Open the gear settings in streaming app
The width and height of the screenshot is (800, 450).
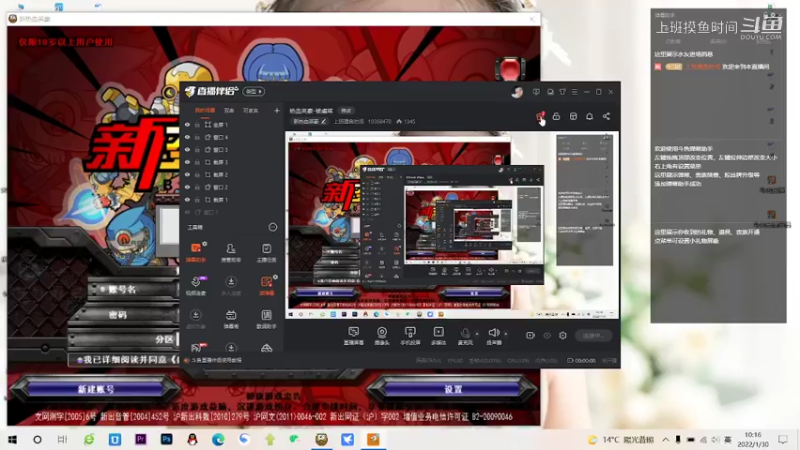click(x=563, y=335)
